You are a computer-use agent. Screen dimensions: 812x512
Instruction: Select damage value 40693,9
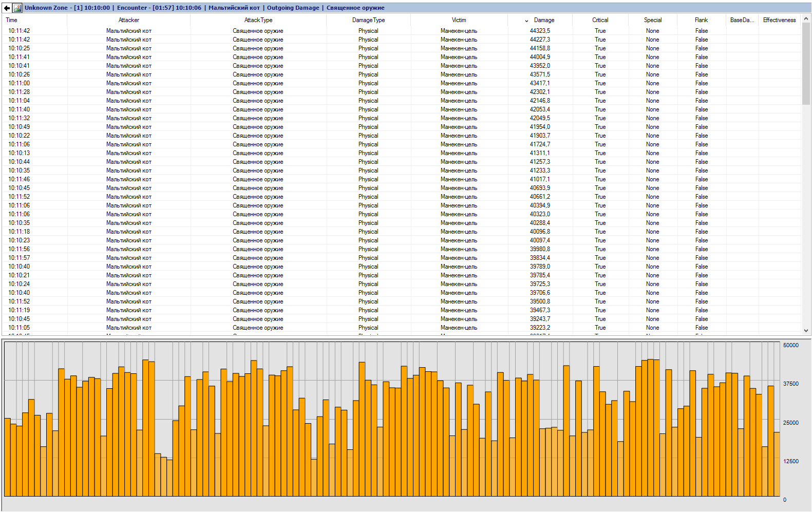(540, 188)
